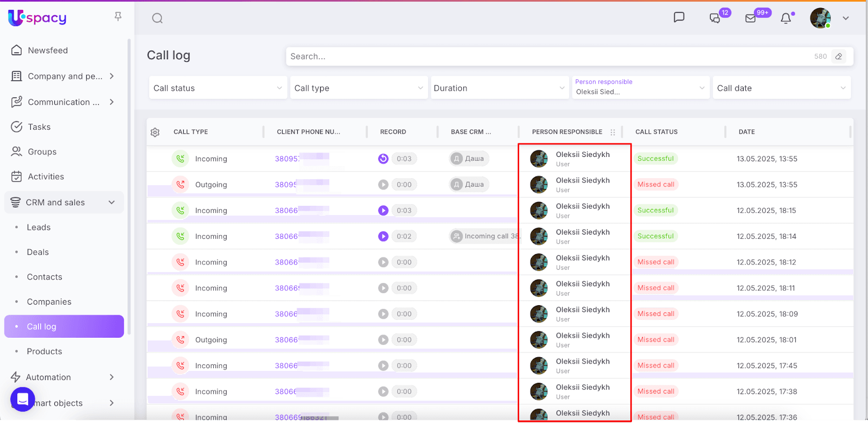Click the search magnifier icon in top bar

tap(157, 18)
